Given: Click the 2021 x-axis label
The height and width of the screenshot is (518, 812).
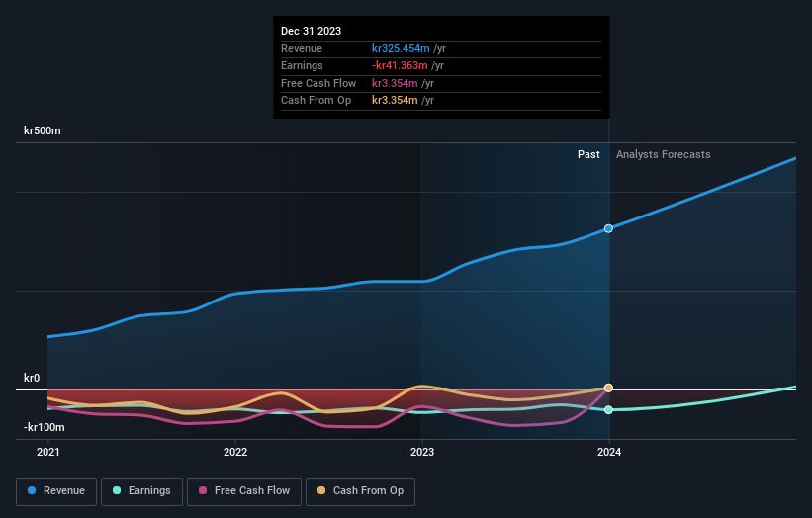Looking at the screenshot, I should pos(48,453).
